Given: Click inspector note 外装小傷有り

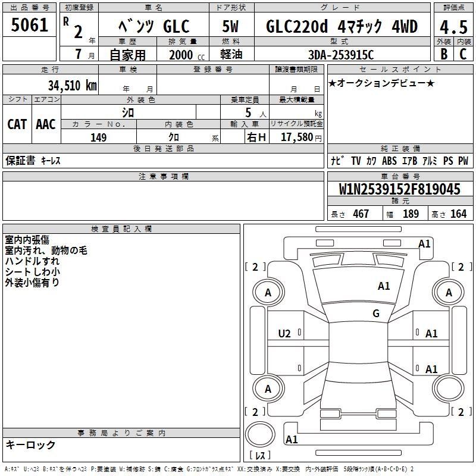Looking at the screenshot, I should click(32, 282).
